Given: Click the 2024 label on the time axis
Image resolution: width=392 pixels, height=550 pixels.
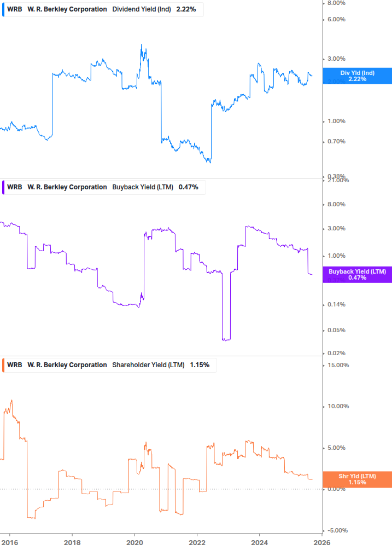Looking at the screenshot, I should click(259, 543).
